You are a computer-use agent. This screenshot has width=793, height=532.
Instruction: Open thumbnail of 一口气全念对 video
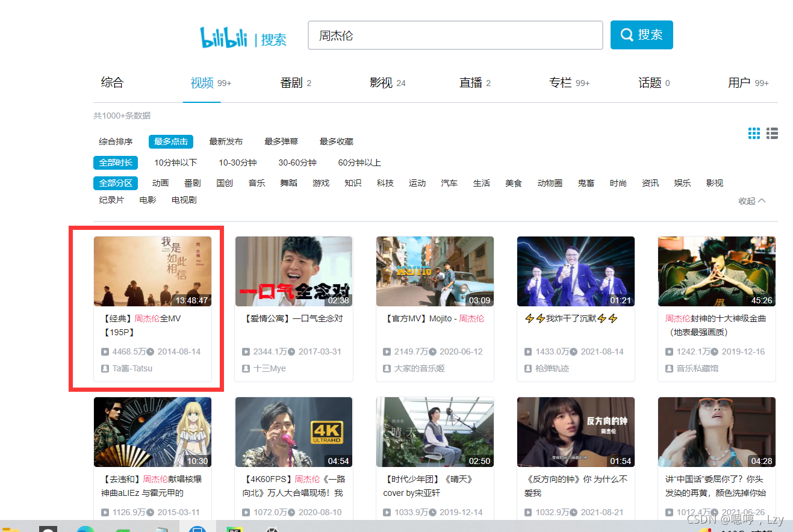tap(294, 271)
